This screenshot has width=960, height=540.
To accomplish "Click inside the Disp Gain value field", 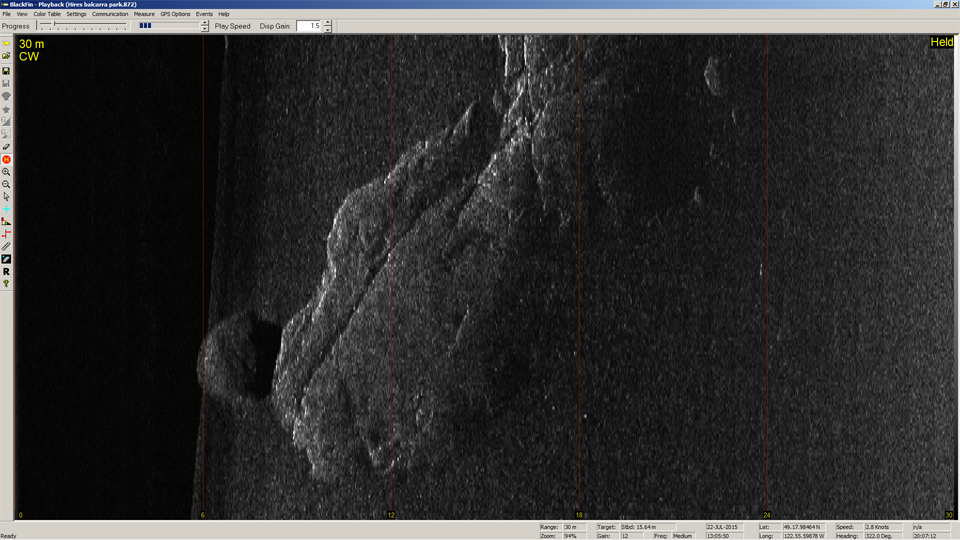I will 308,26.
